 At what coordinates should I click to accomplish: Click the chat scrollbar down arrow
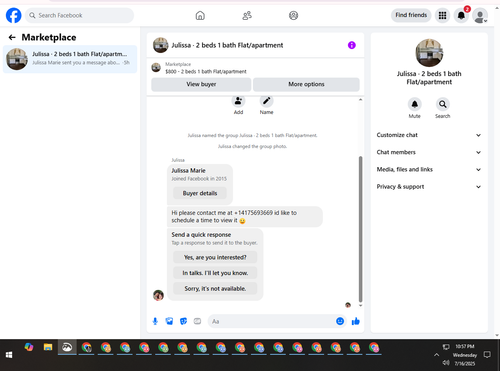point(360,305)
